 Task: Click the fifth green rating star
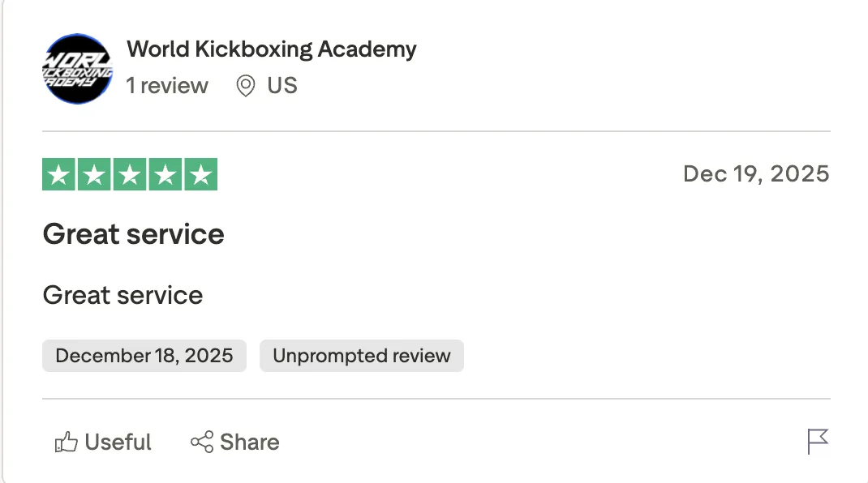[201, 175]
